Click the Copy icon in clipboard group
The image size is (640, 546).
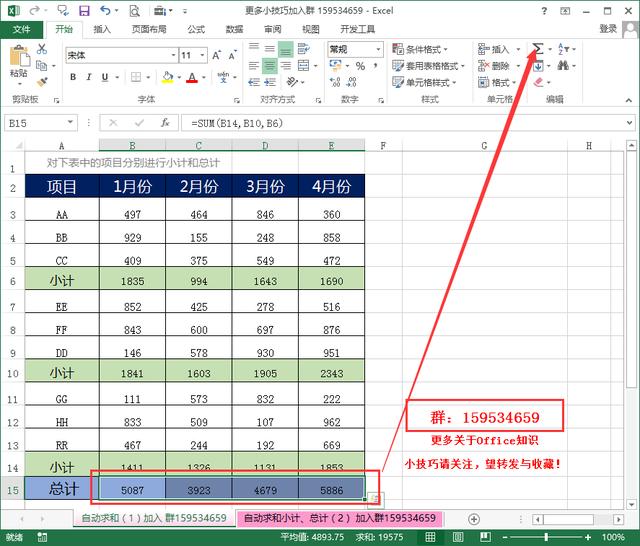pos(41,65)
